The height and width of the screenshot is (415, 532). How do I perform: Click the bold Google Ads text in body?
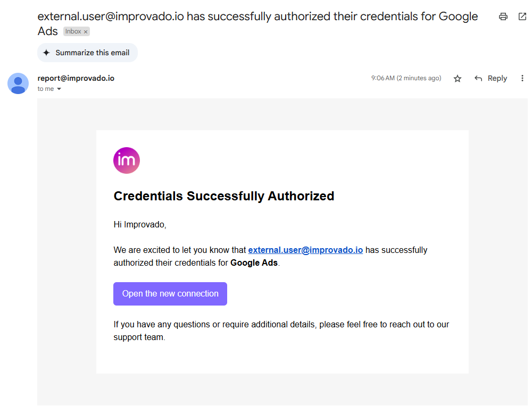click(x=254, y=262)
